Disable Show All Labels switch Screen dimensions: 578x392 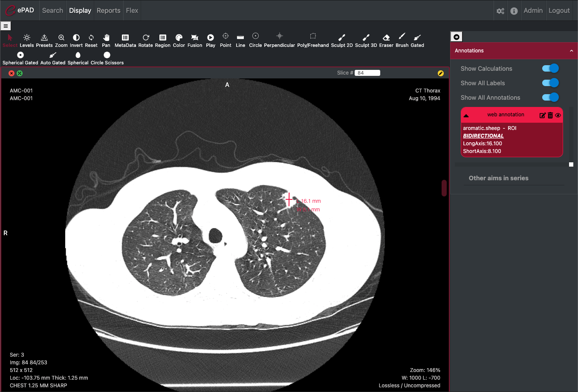click(x=550, y=83)
